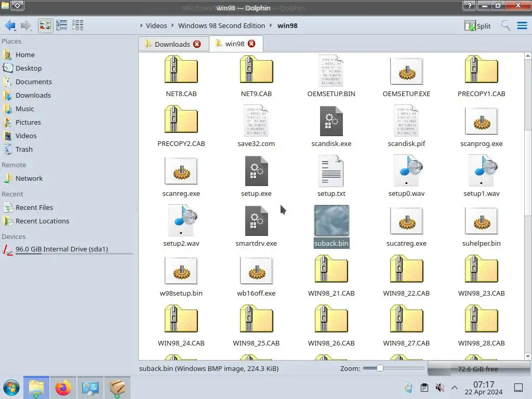Open the start menu launcher icon
Image resolution: width=532 pixels, height=399 pixels.
pos(11,388)
